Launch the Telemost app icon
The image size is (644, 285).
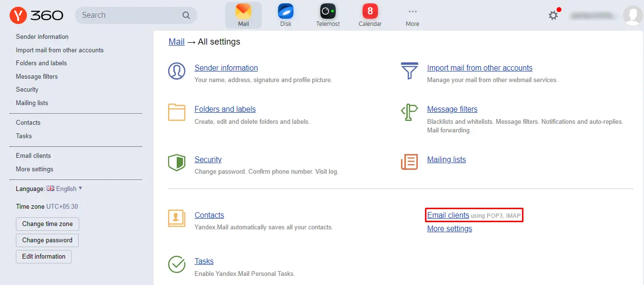click(328, 12)
